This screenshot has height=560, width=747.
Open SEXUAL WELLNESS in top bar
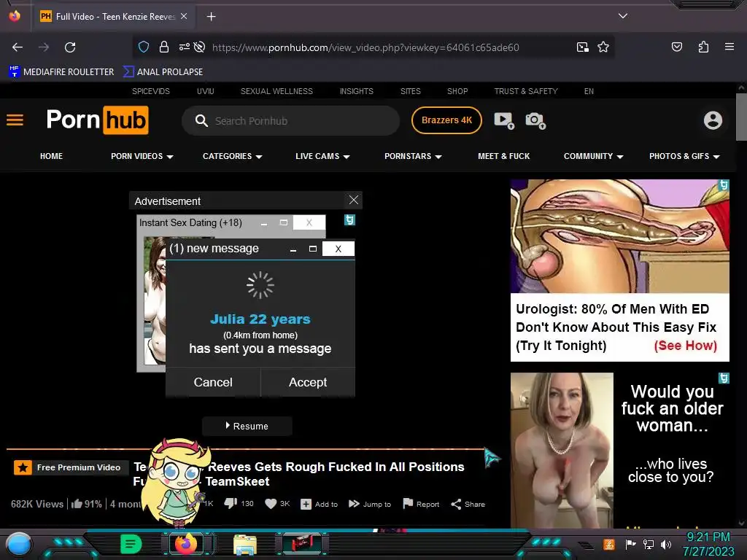276,91
